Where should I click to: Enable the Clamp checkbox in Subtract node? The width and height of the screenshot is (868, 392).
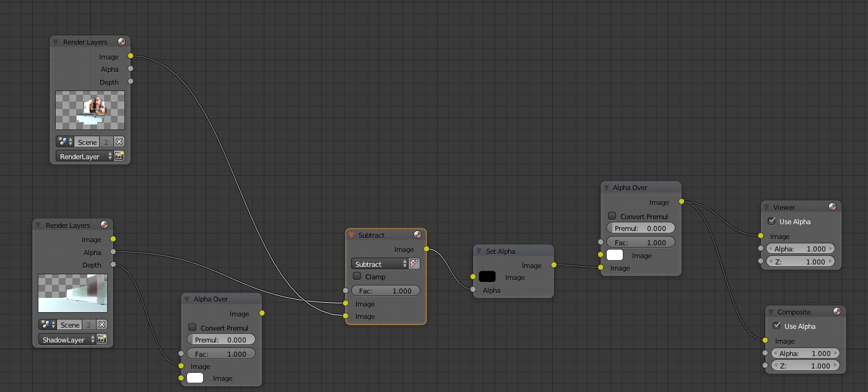pos(357,276)
